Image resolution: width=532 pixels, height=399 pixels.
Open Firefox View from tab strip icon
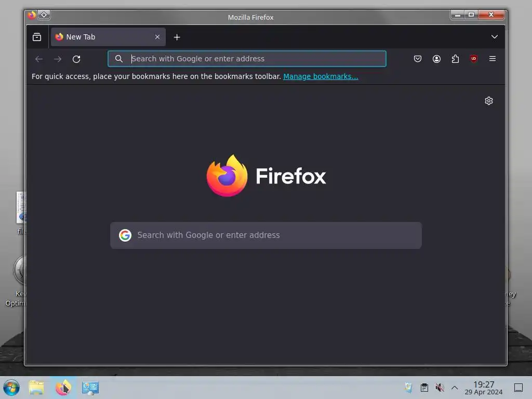click(x=37, y=37)
